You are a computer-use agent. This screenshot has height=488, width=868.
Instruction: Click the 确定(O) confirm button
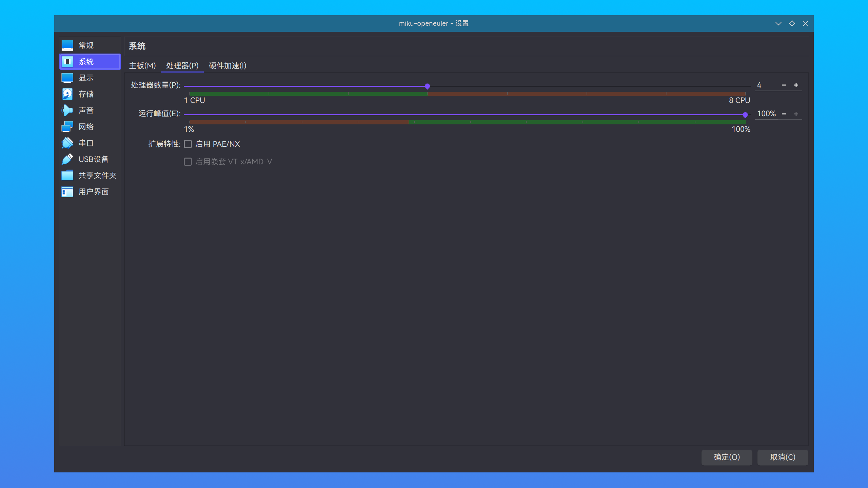726,456
